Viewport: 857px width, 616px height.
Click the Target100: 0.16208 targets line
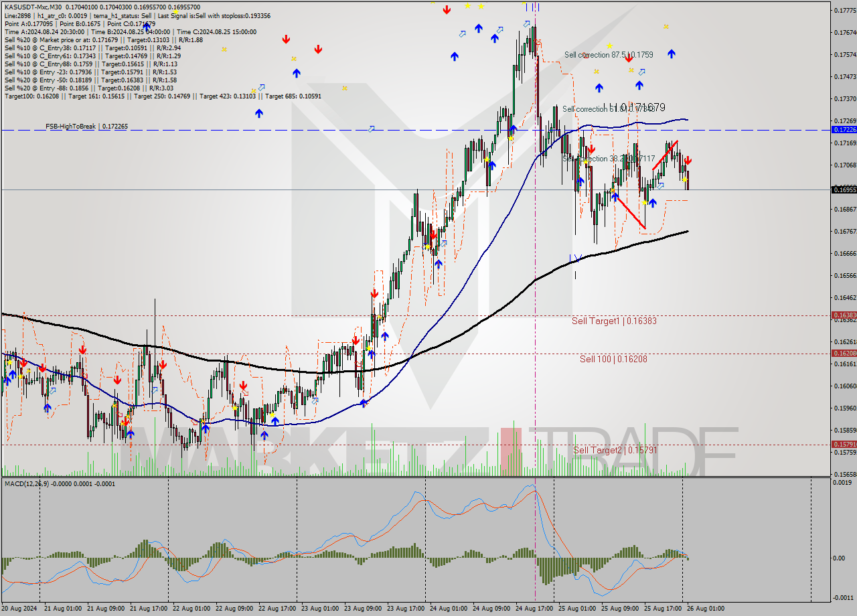[163, 96]
